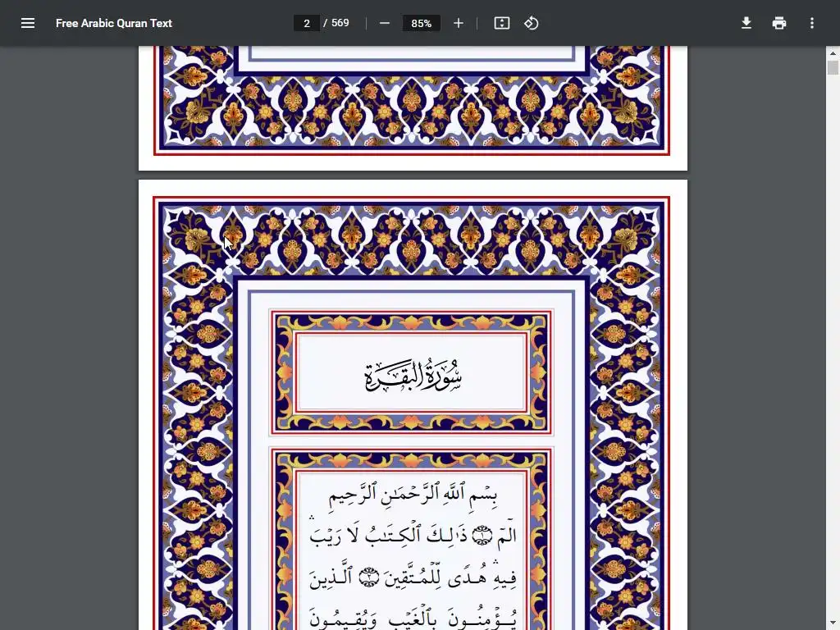Select the 85% zoom level field
The height and width of the screenshot is (630, 840).
(421, 23)
